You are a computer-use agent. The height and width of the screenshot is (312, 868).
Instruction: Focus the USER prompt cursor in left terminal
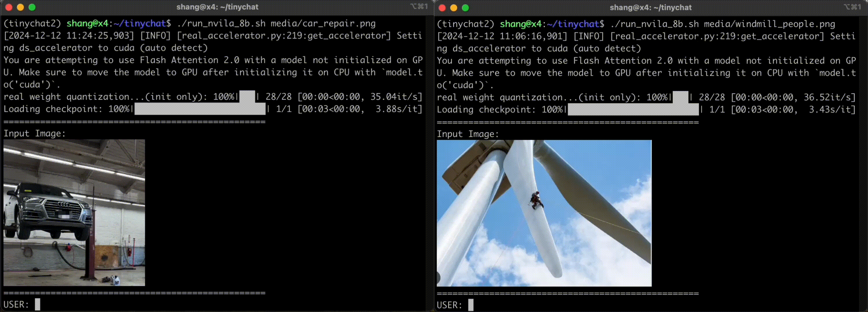(37, 304)
